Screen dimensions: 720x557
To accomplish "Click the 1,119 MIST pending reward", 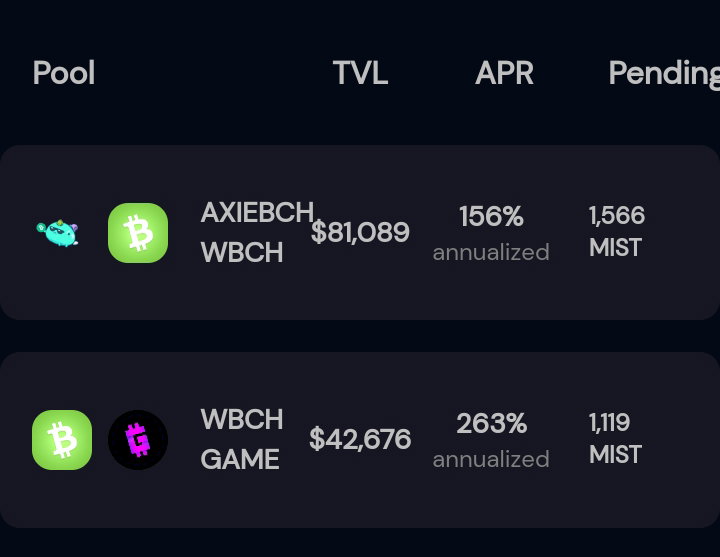I will coord(615,439).
